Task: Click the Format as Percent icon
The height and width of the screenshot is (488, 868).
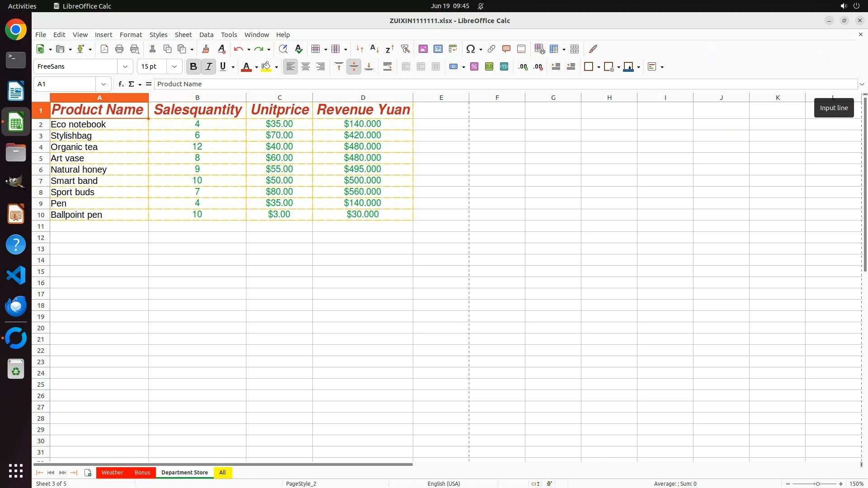Action: pyautogui.click(x=474, y=67)
